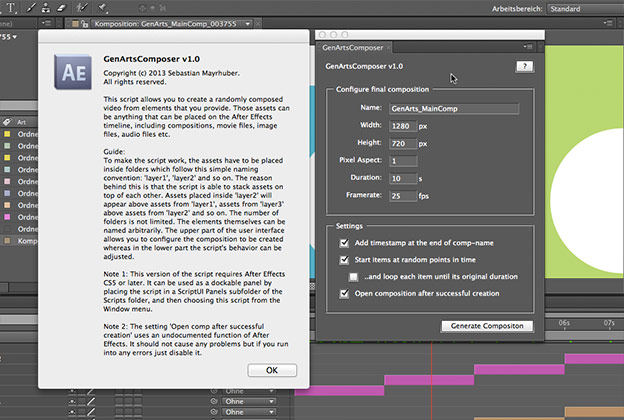This screenshot has height=420, width=624.
Task: Select the Clone Stamp tool
Action: [x=48, y=6]
